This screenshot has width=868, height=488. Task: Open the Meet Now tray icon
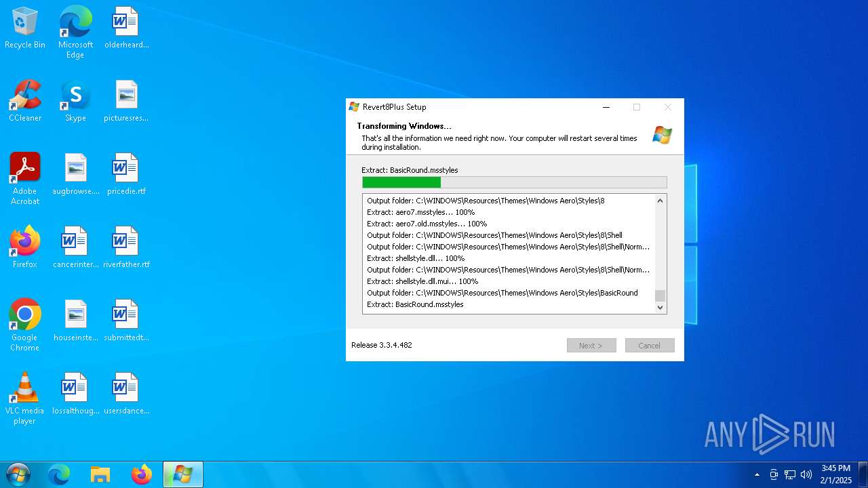pos(774,474)
